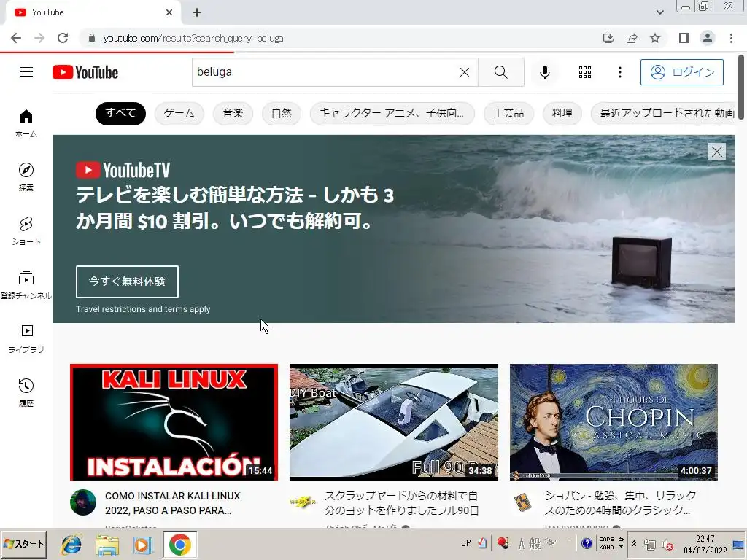Click the ログイン sign-in button
The height and width of the screenshot is (560, 747).
pos(682,72)
